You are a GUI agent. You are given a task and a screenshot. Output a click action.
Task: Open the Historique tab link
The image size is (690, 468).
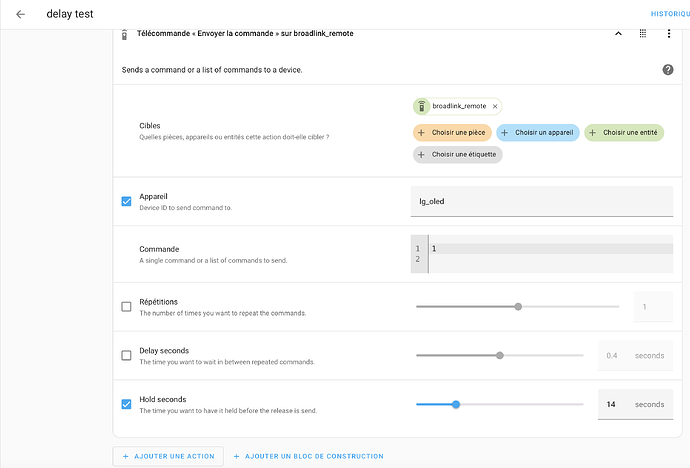[x=669, y=14]
